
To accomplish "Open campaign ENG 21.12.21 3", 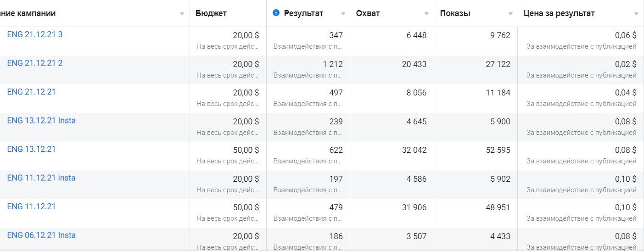I will 35,34.
